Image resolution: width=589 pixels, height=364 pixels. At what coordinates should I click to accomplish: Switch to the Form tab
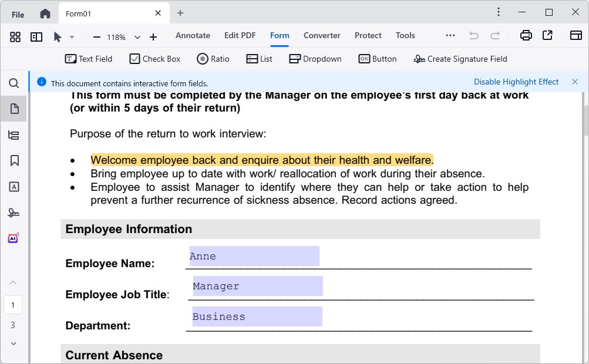point(280,35)
